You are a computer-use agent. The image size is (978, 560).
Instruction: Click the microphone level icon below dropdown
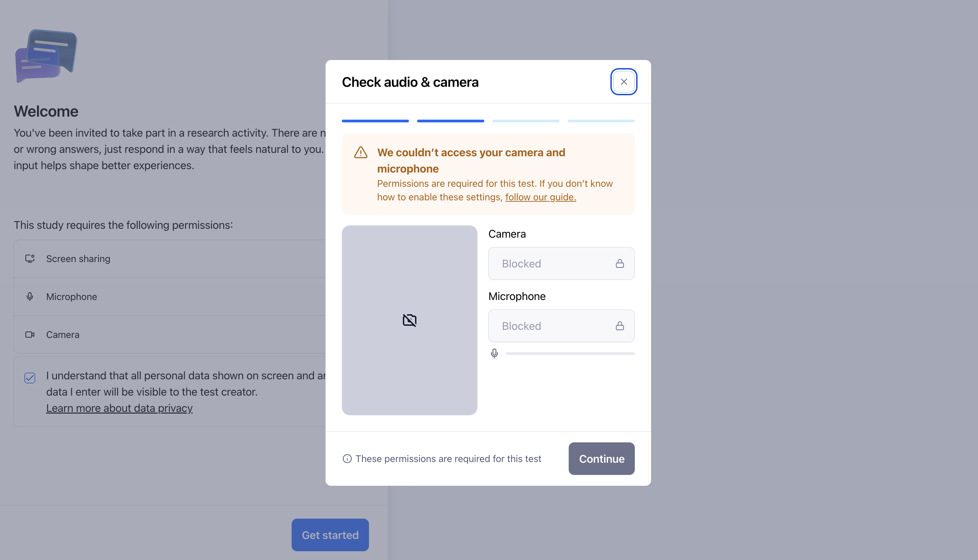(494, 353)
